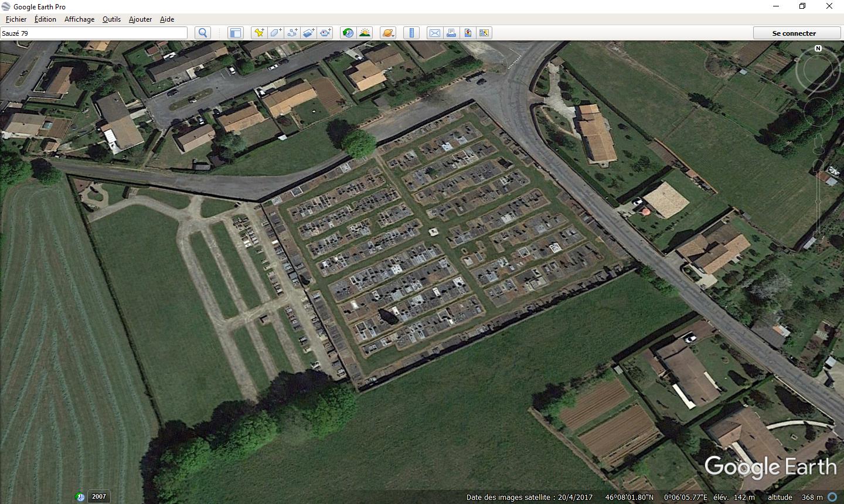This screenshot has height=504, width=844.
Task: Add a placemark with the pushpin icon
Action: tap(258, 33)
